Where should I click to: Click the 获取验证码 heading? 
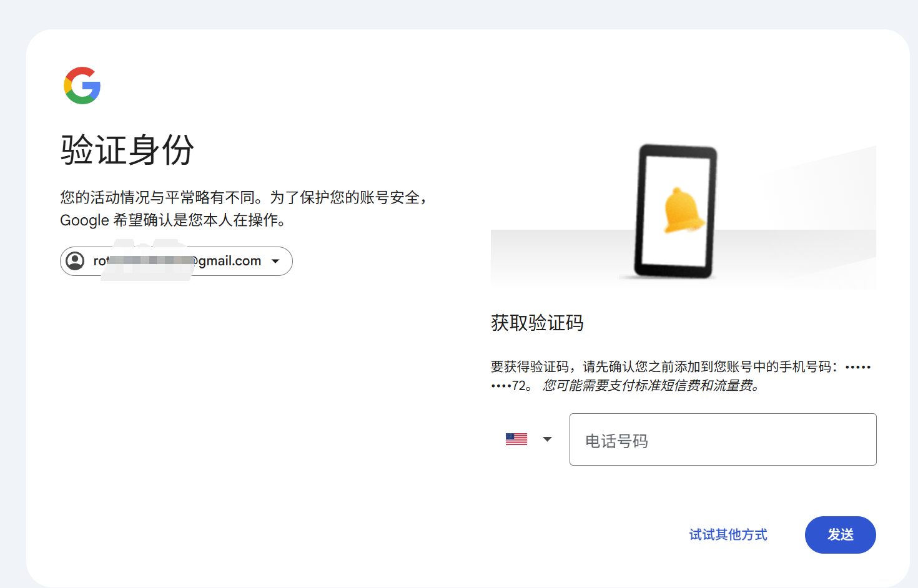[x=537, y=323]
